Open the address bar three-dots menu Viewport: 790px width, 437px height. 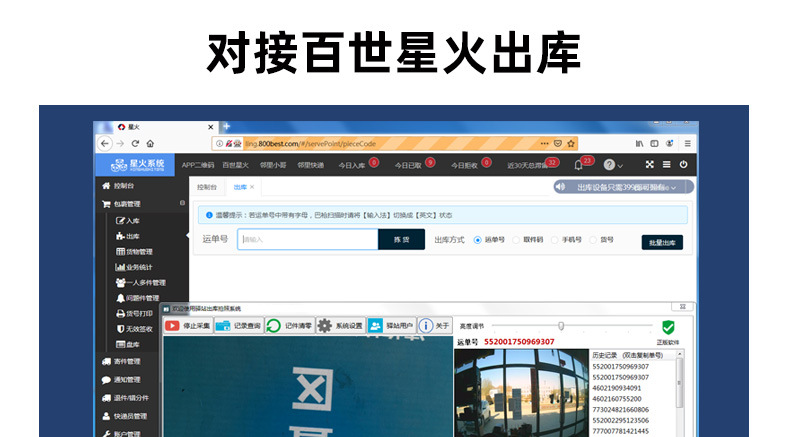coord(544,144)
